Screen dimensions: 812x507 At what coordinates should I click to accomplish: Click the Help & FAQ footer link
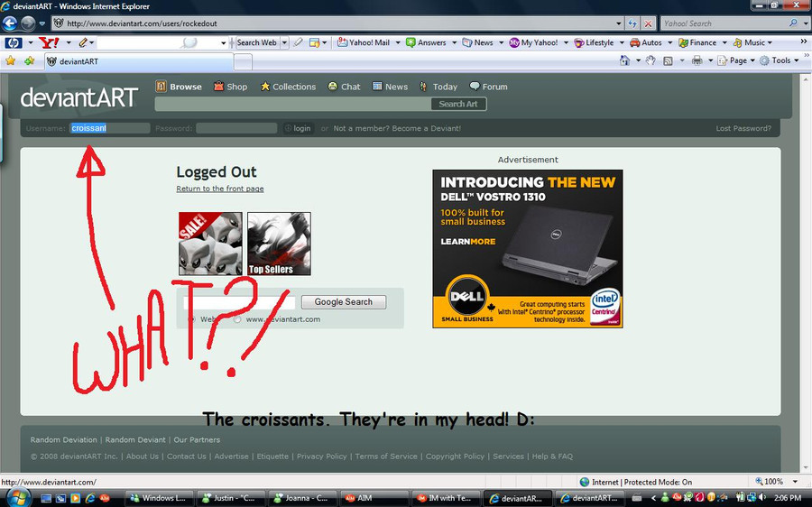tap(552, 456)
